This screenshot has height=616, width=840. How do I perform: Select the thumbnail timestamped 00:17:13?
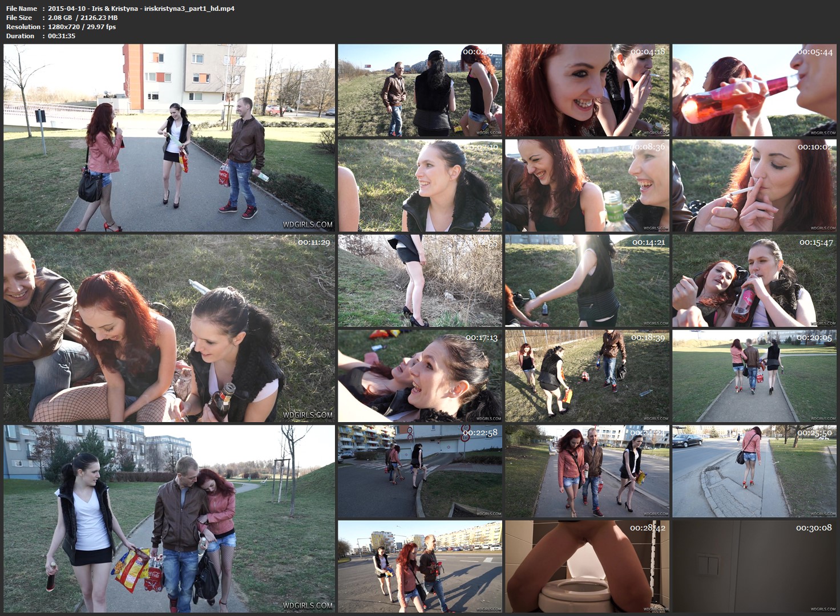(x=420, y=376)
